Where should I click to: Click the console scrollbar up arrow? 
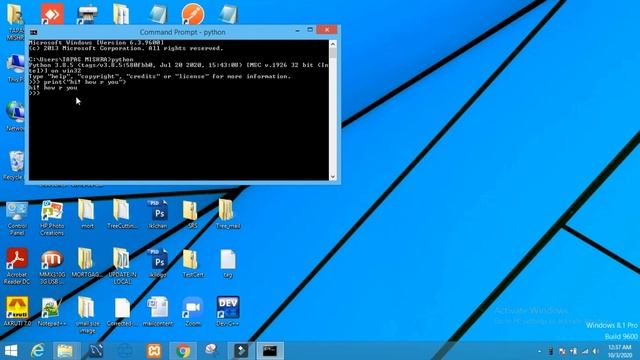click(333, 44)
